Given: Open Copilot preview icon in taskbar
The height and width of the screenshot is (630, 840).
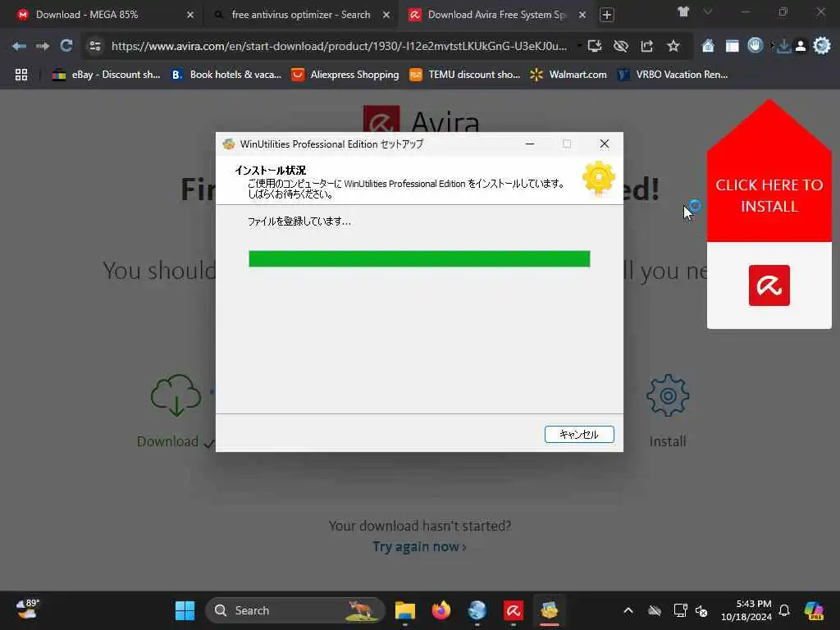Looking at the screenshot, I should pos(814,610).
